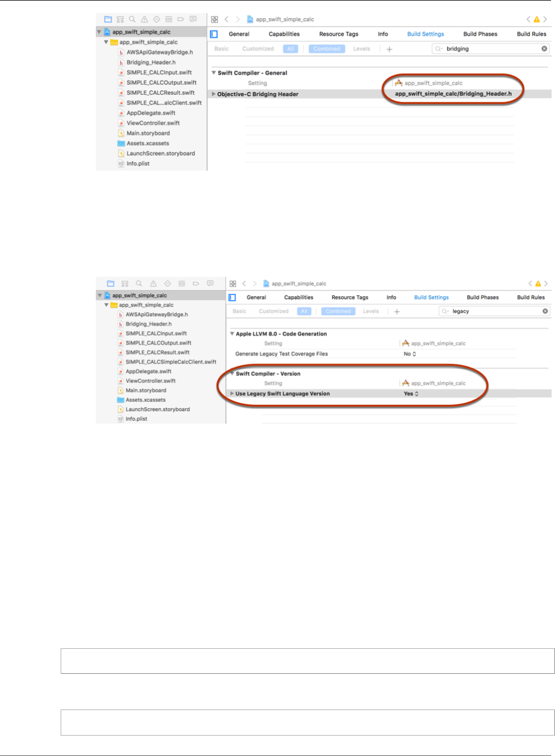The width and height of the screenshot is (555, 756).
Task: Select Customized filter in bridging-search window
Action: [258, 49]
